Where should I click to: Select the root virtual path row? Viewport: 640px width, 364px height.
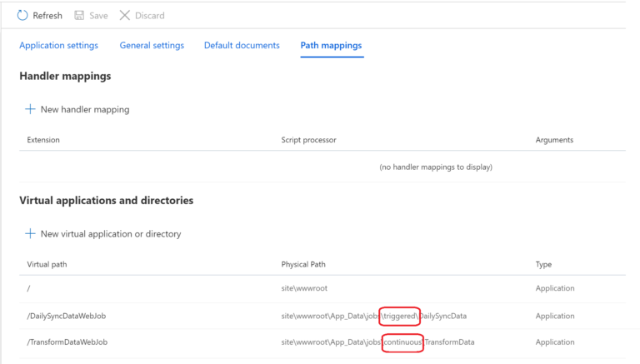pos(29,288)
